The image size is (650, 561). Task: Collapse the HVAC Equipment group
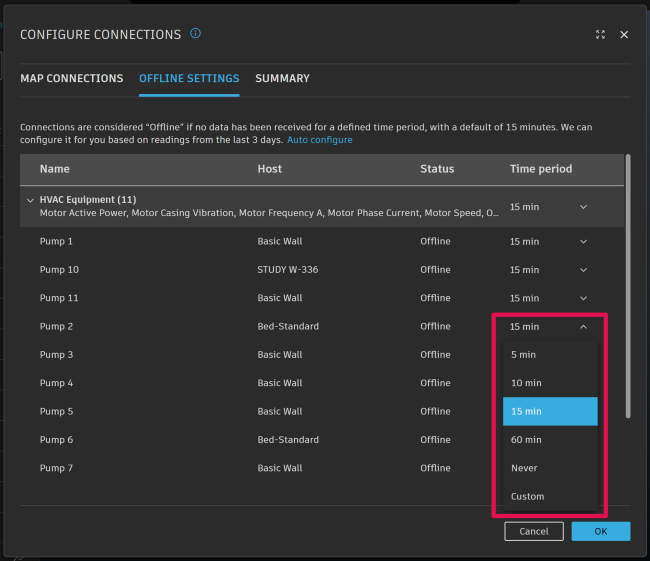[30, 200]
